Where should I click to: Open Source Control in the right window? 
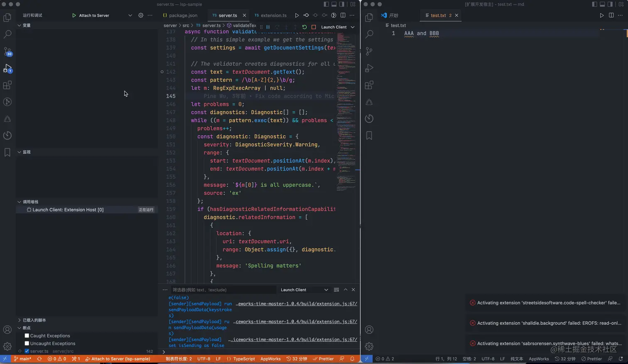[x=369, y=51]
